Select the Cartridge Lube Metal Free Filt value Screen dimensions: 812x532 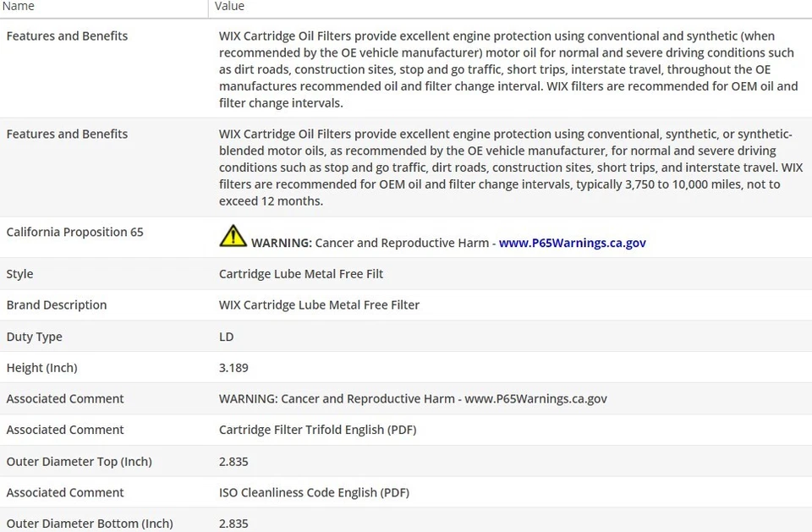point(301,274)
